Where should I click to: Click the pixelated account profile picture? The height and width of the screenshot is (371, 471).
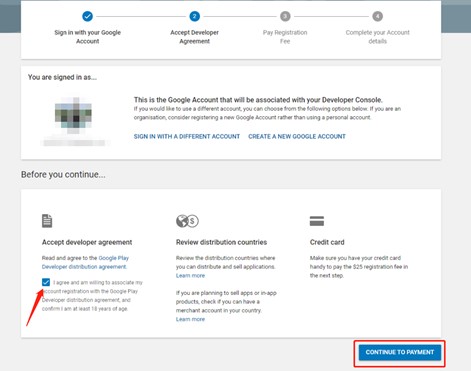pos(73,115)
